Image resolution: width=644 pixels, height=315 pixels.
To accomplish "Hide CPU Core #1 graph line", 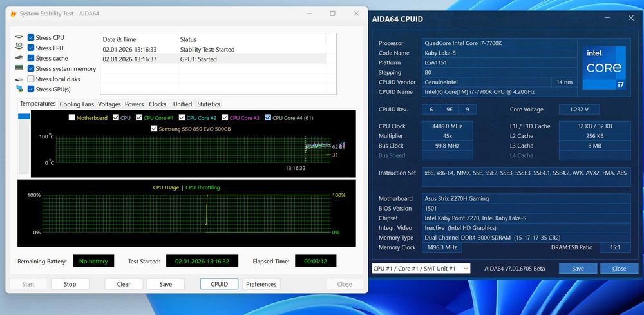I will click(139, 117).
